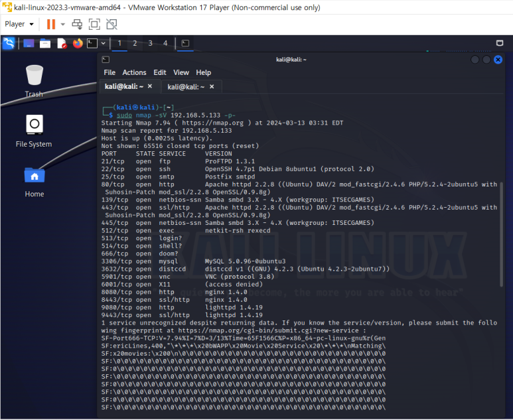
Task: Click the 'VERSION' column header text
Action: click(218, 154)
